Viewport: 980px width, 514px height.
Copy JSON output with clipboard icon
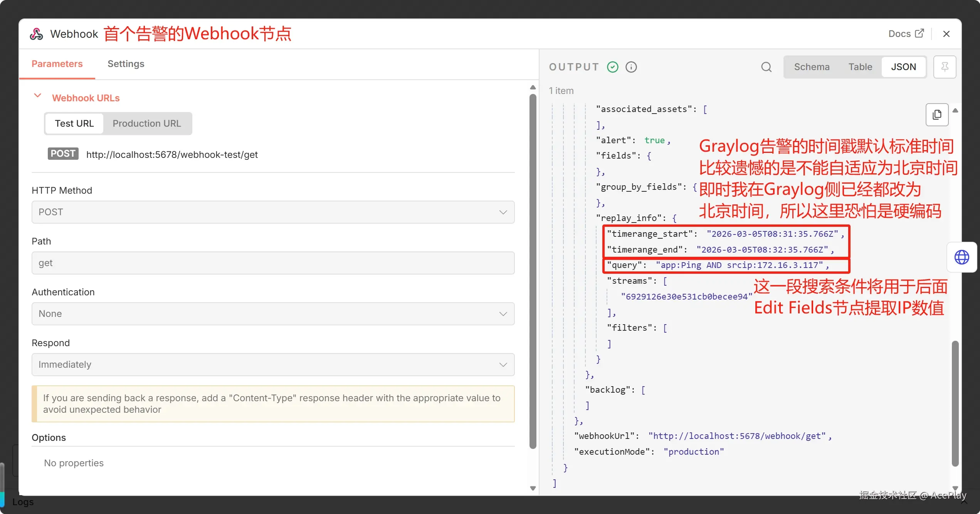[937, 115]
